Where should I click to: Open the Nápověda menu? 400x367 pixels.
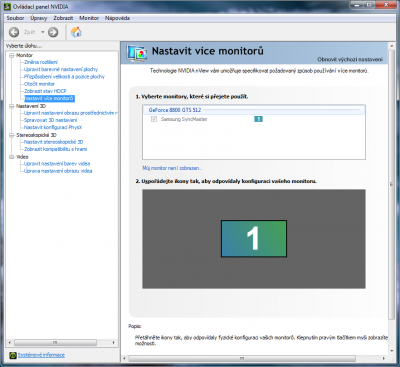[x=117, y=18]
